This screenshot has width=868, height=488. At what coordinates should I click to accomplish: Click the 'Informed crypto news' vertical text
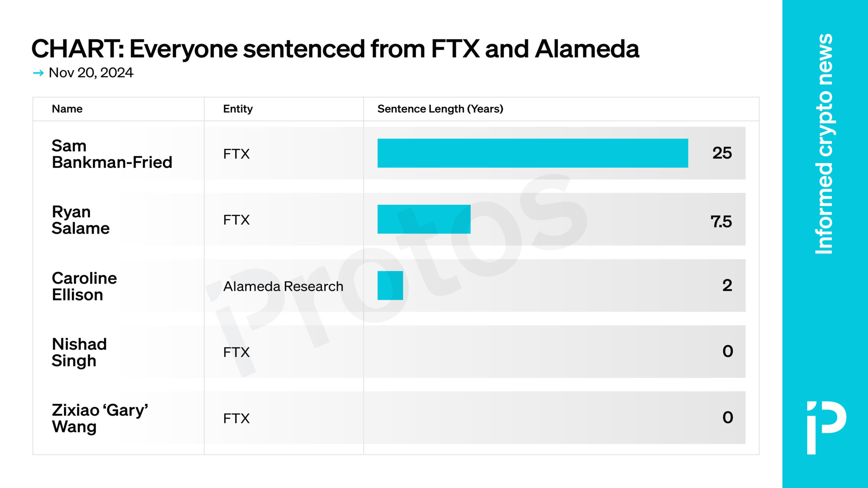click(x=824, y=144)
